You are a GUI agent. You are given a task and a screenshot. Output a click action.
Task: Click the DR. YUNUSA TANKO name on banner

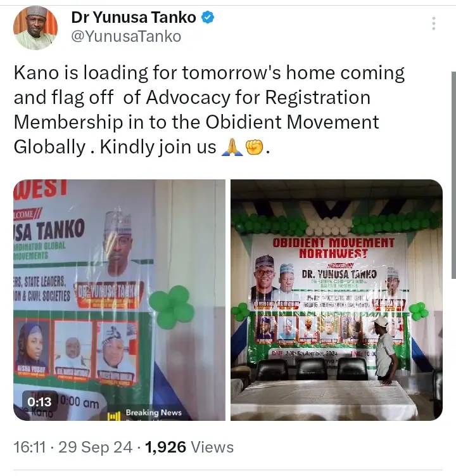(x=339, y=274)
